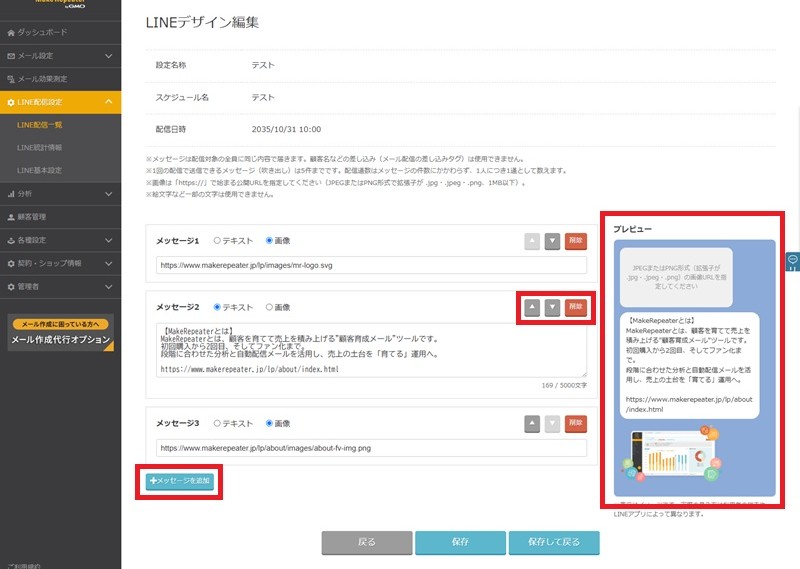Click the LINEデザイン編集 page heading
This screenshot has width=800, height=569.
click(202, 22)
